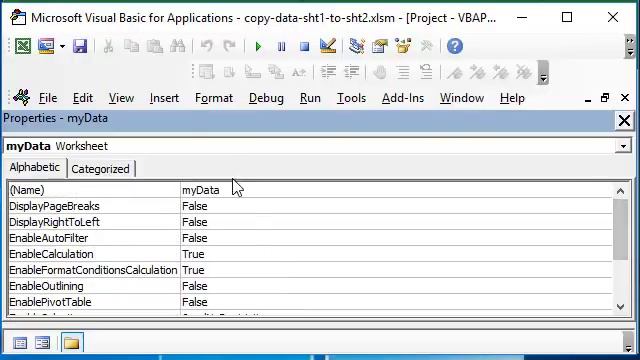Viewport: 640px width, 360px height.
Task: Open the Help menu
Action: pyautogui.click(x=512, y=98)
